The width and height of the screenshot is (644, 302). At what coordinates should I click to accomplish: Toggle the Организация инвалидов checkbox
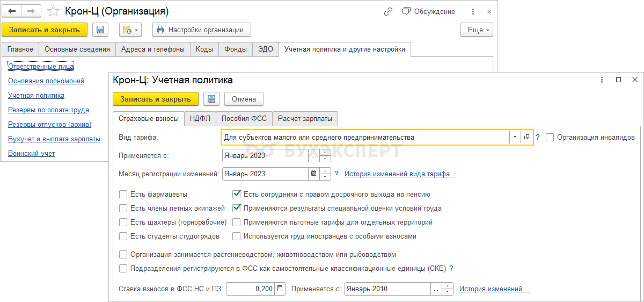coord(550,137)
